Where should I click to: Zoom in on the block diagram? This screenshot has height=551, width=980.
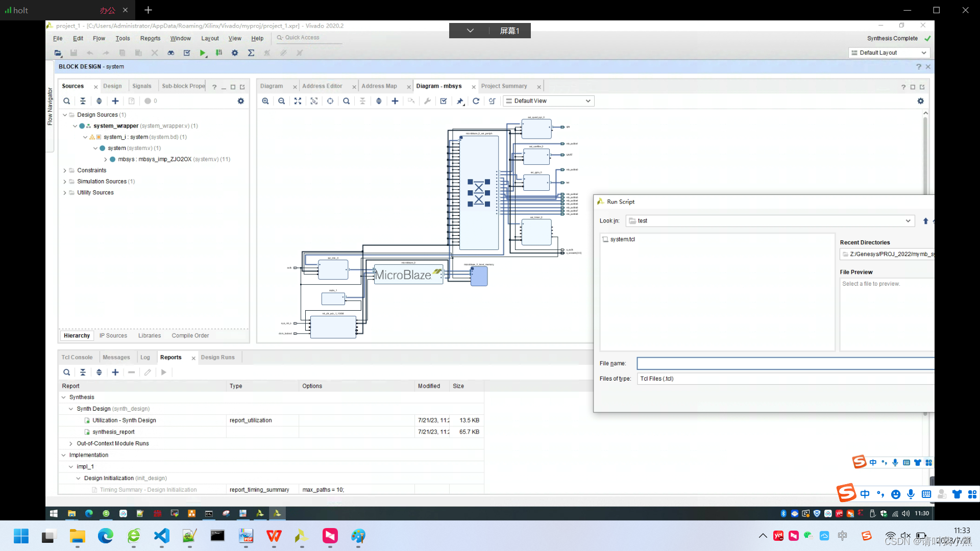[x=265, y=101]
